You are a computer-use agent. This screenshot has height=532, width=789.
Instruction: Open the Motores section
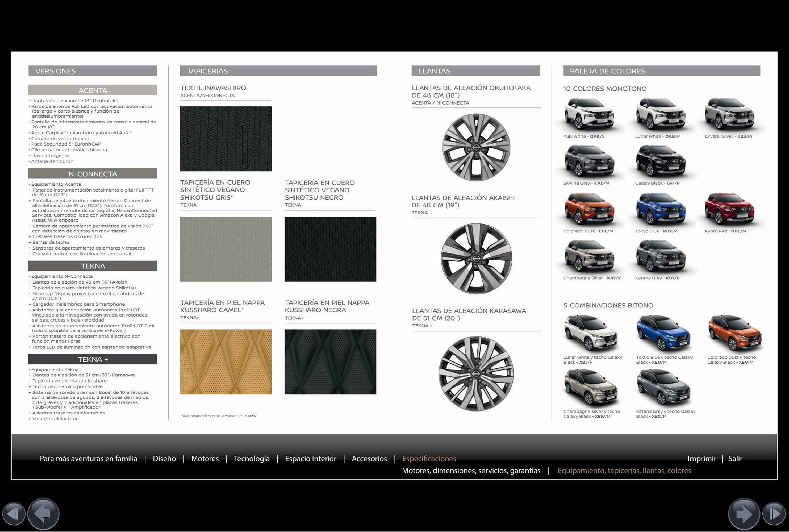(x=205, y=459)
